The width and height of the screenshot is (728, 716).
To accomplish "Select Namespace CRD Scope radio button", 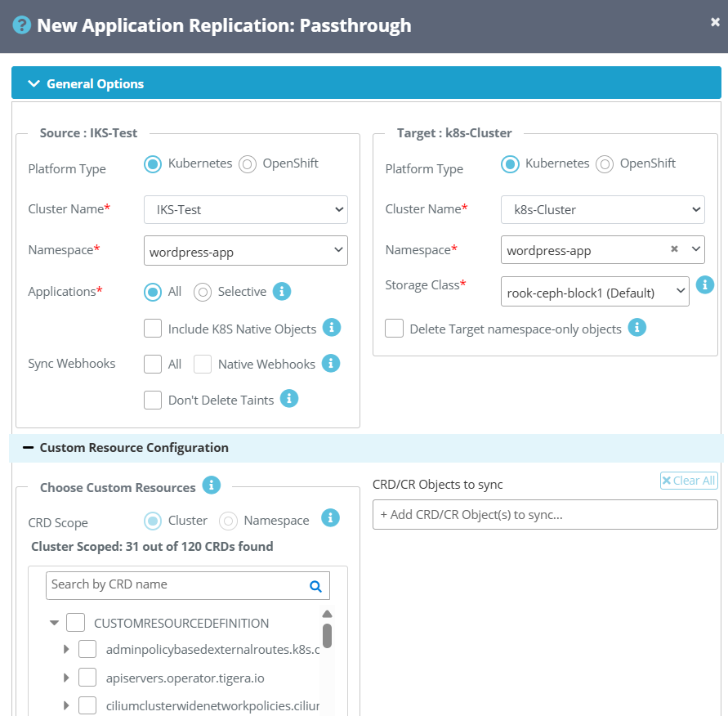I will coord(228,521).
